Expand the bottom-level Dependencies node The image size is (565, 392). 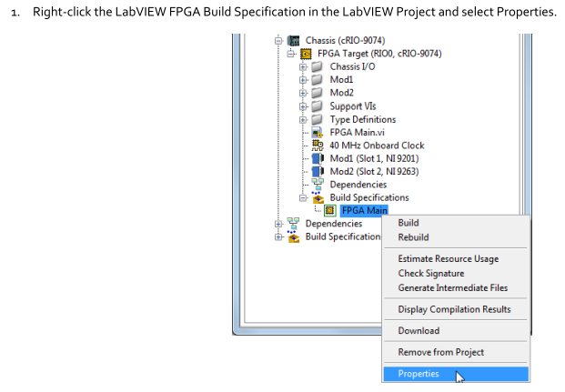point(278,224)
